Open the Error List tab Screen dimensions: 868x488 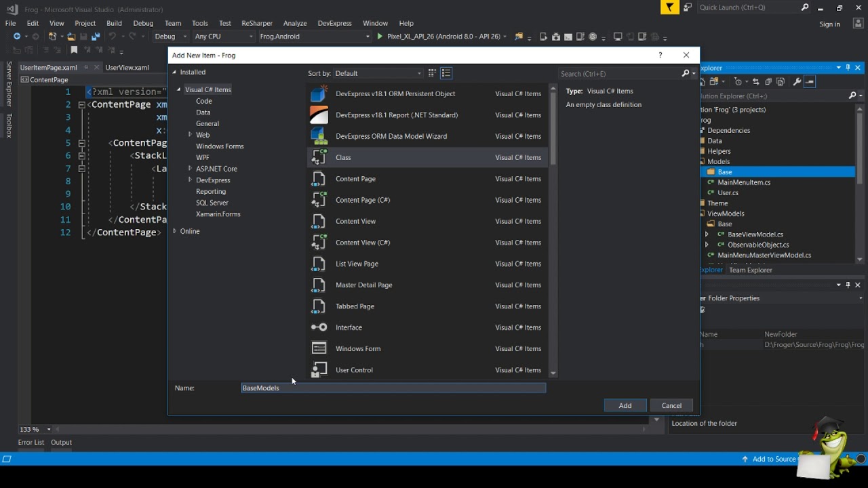(x=31, y=442)
